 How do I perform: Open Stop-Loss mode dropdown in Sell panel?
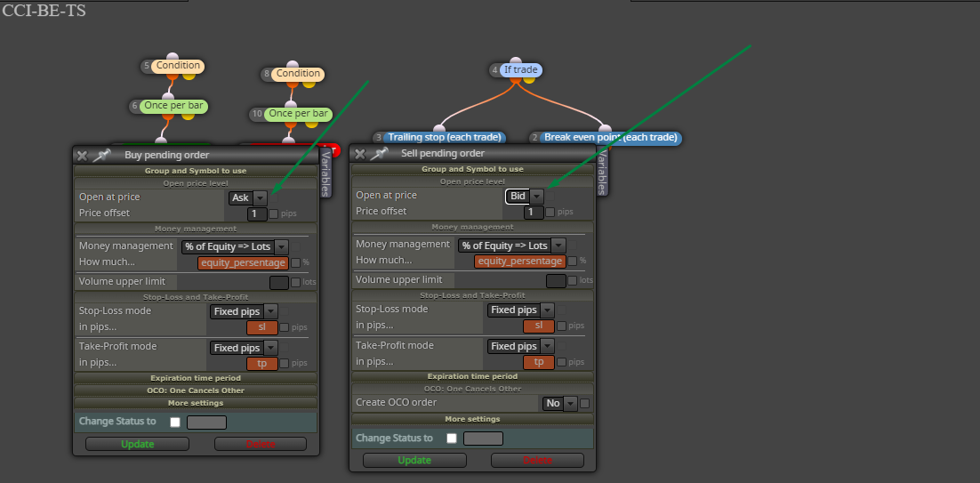point(520,310)
